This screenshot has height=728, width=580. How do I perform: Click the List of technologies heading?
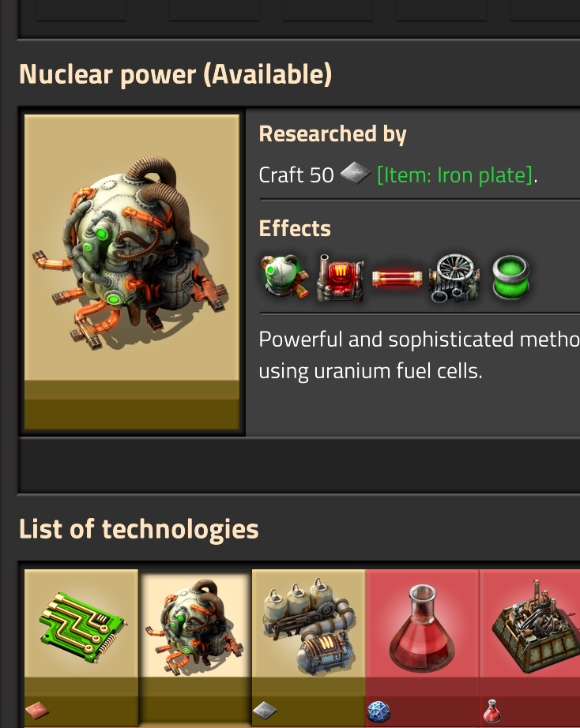139,529
